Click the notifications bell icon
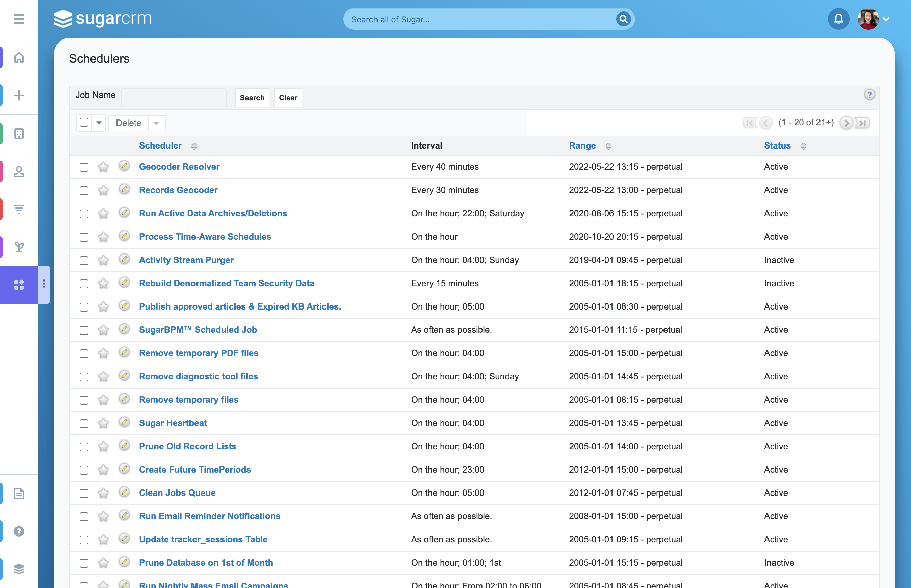Viewport: 911px width, 588px height. click(x=838, y=19)
